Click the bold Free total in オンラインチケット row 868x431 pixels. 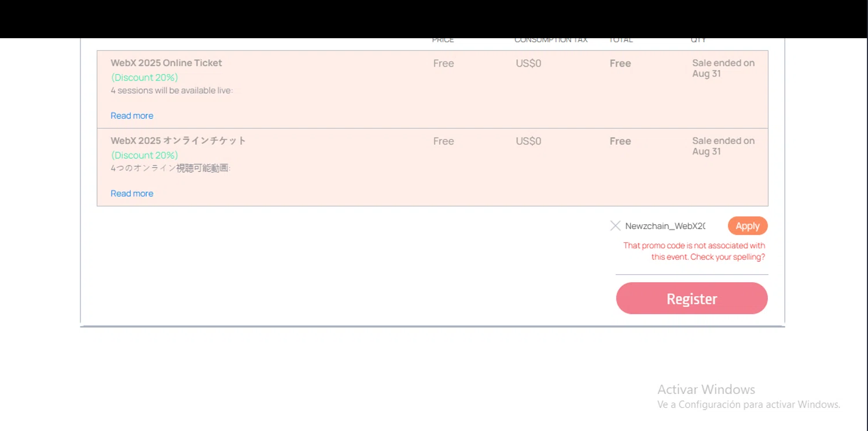620,141
